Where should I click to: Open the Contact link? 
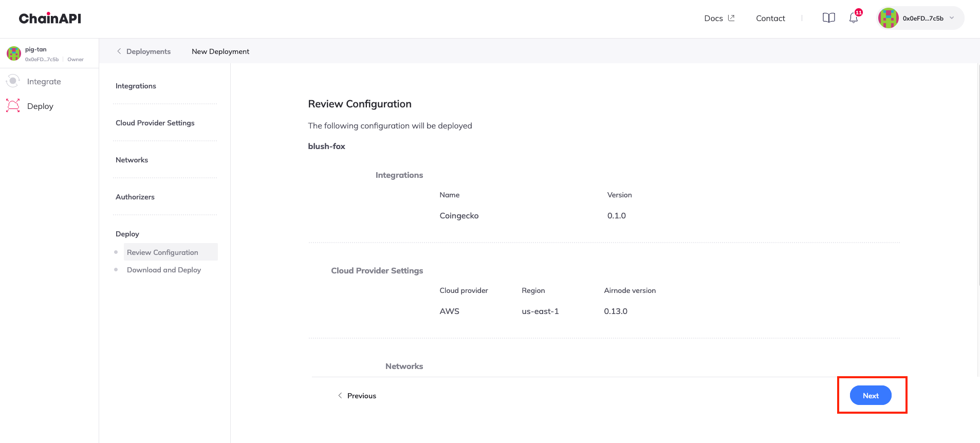pyautogui.click(x=770, y=19)
